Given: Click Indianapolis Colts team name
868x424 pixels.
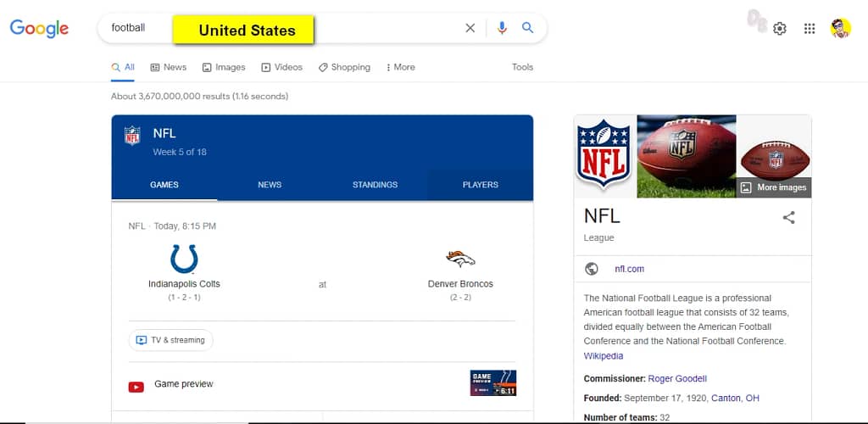Looking at the screenshot, I should coord(184,284).
